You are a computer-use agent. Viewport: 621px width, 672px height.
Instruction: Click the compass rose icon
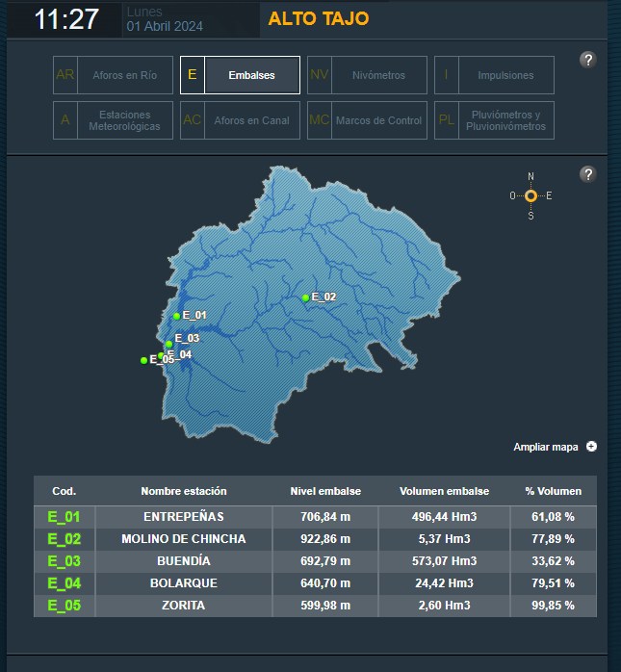[x=530, y=195]
